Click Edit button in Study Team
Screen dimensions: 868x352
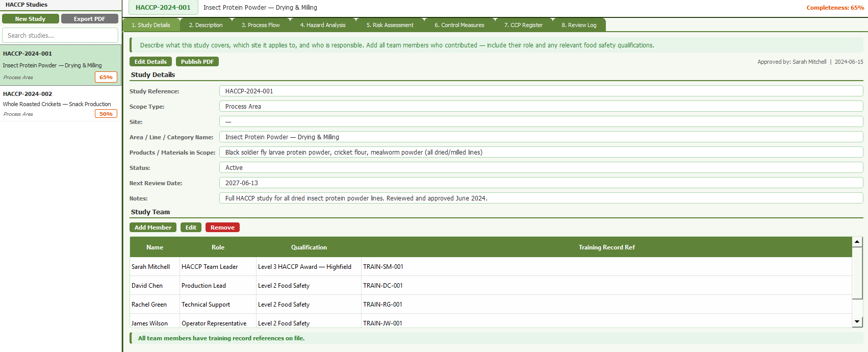tap(191, 228)
